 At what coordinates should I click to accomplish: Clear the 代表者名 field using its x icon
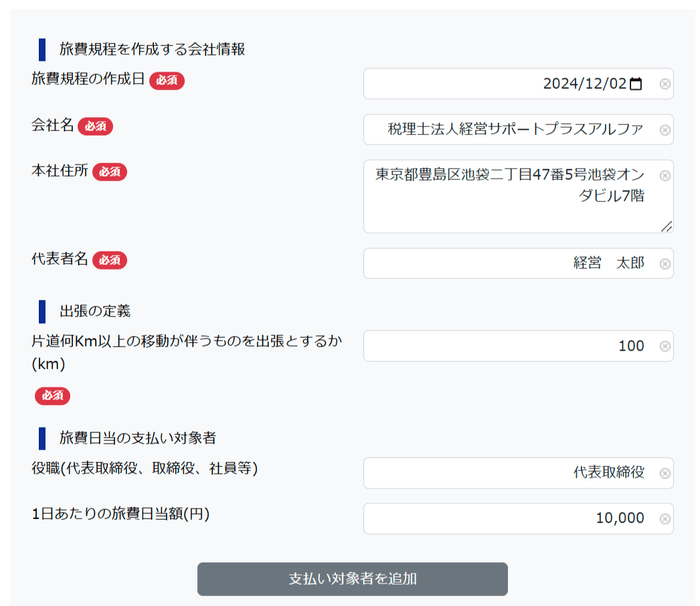tap(665, 264)
